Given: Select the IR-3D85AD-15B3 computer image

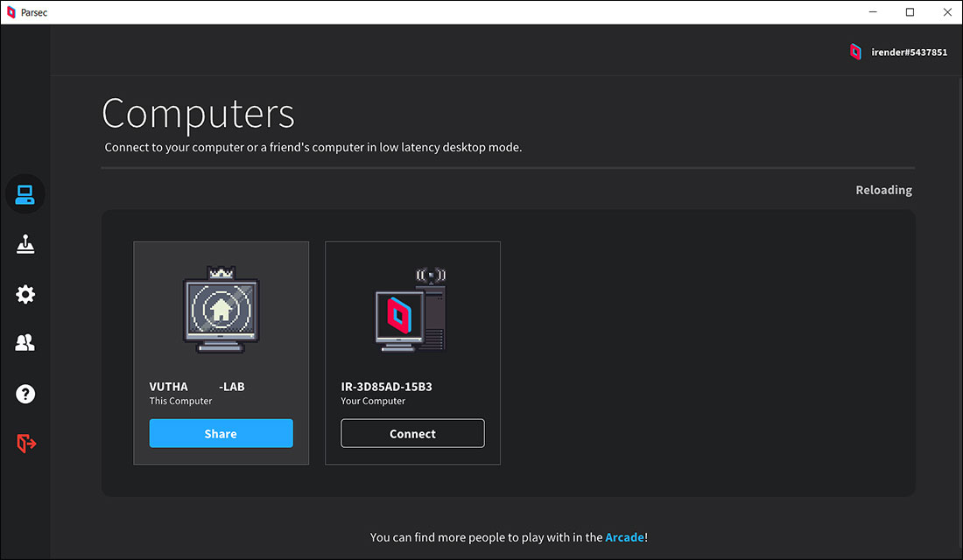Looking at the screenshot, I should (411, 310).
